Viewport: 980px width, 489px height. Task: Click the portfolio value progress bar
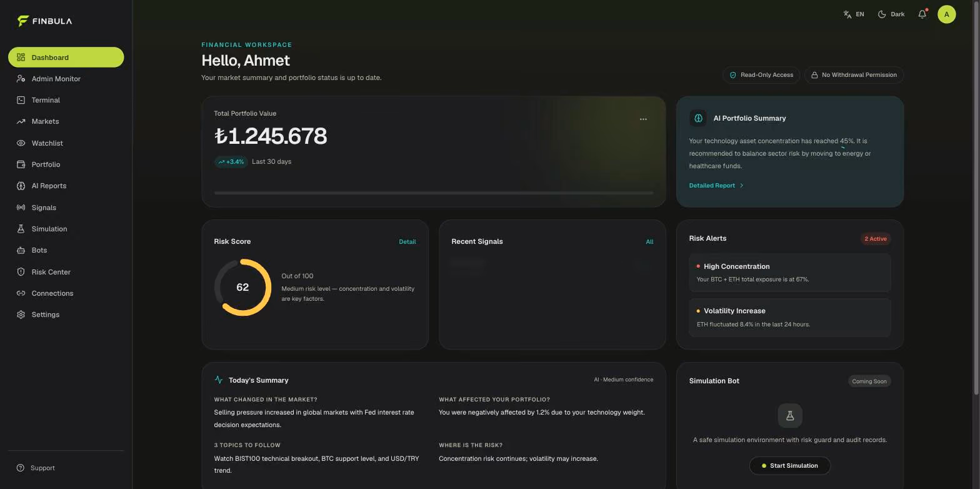point(434,193)
